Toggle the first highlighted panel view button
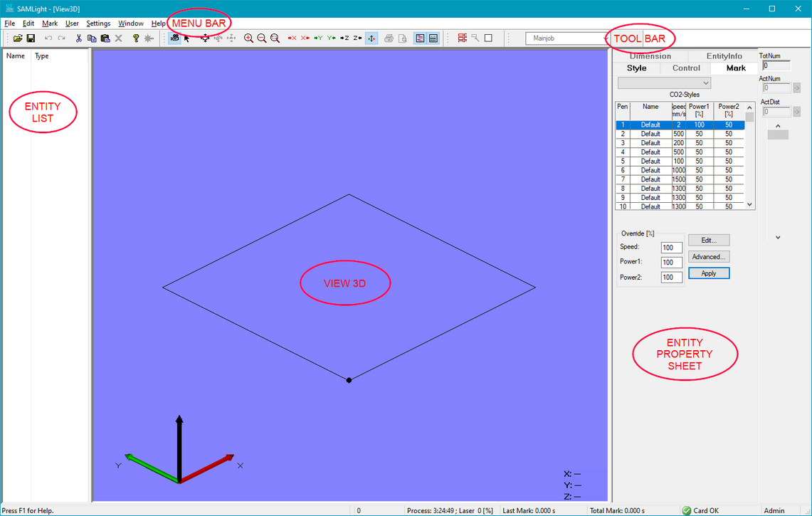812x516 pixels. coord(420,38)
